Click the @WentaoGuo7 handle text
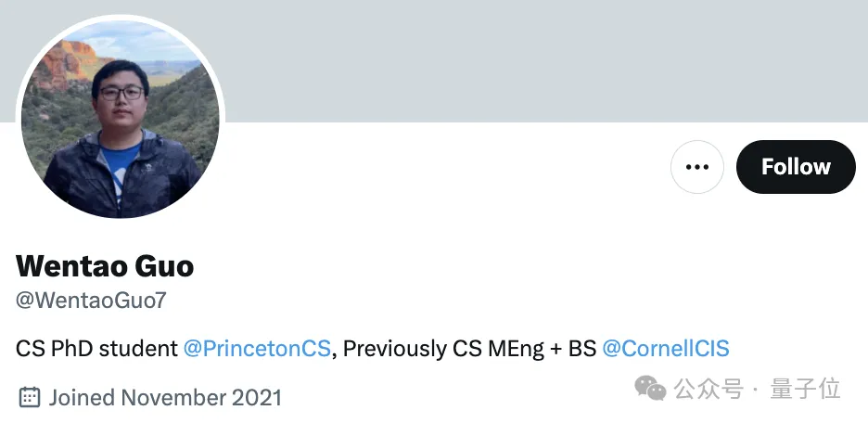Viewport: 868px width, 423px height. (x=91, y=301)
